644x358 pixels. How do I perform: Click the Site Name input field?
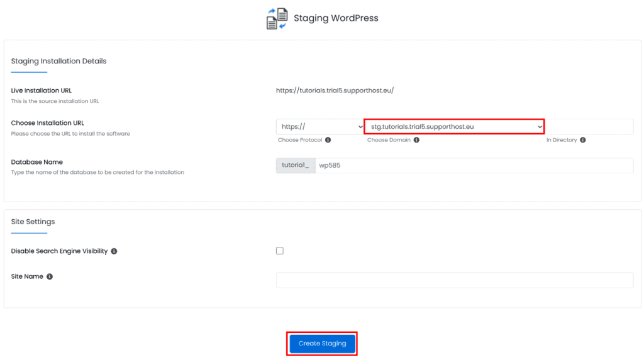455,280
